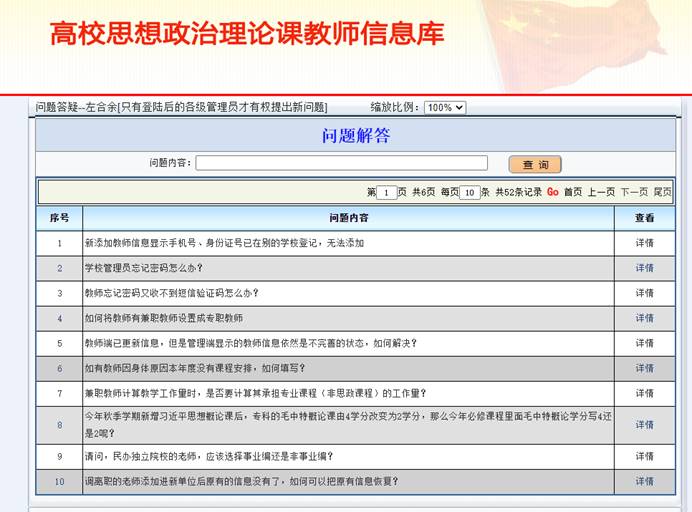Open the 缩放比例 100% dropdown

(x=445, y=108)
